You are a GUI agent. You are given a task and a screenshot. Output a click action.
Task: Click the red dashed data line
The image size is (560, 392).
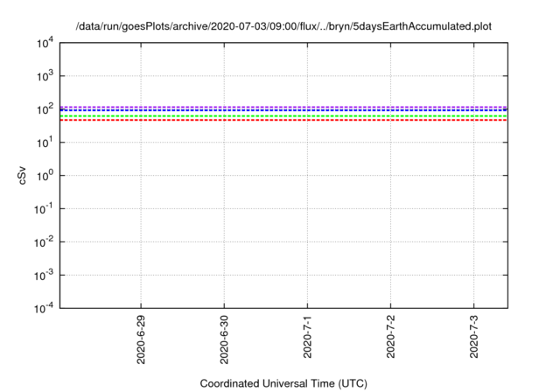(283, 120)
